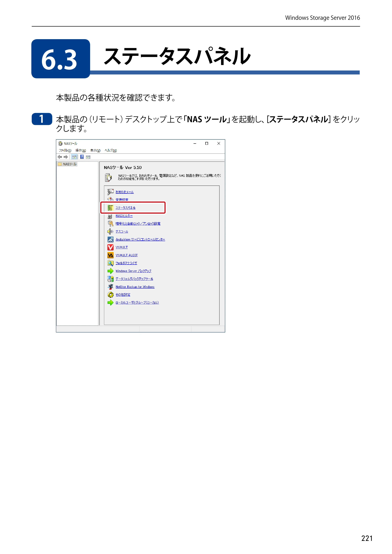Click the red VVAULT icon
The image size is (392, 554).
click(x=110, y=247)
